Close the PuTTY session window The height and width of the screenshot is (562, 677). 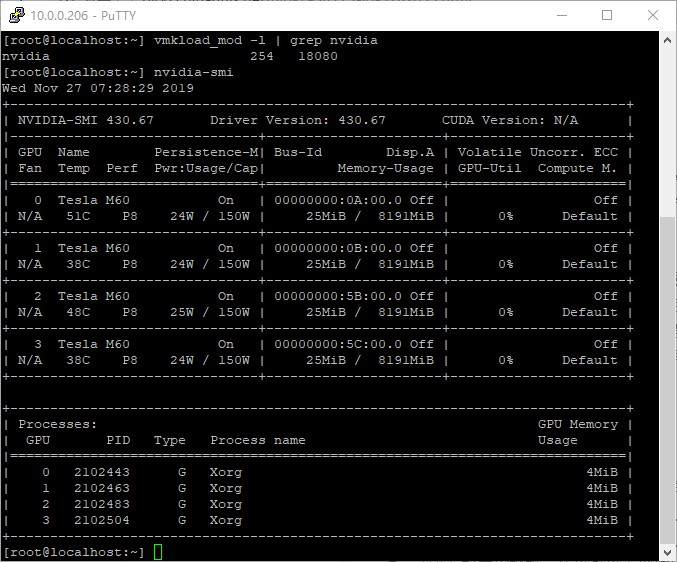[x=652, y=15]
